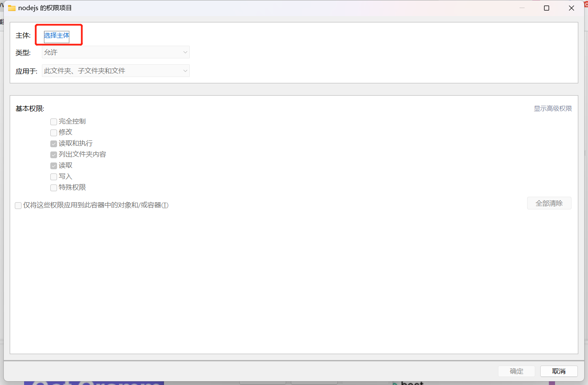This screenshot has height=385, width=588.
Task: Click the folder icon in title bar
Action: (11, 8)
